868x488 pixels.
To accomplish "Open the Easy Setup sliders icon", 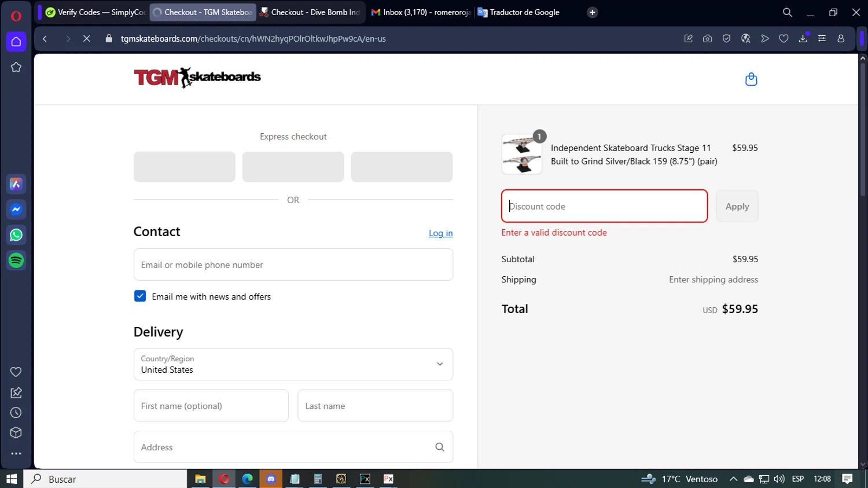I will click(822, 39).
